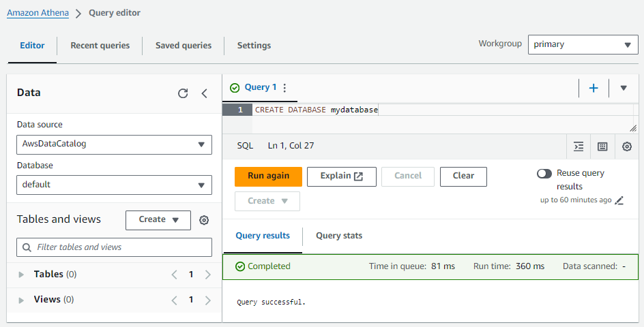Refresh the Data panel
The width and height of the screenshot is (644, 327).
pos(183,93)
